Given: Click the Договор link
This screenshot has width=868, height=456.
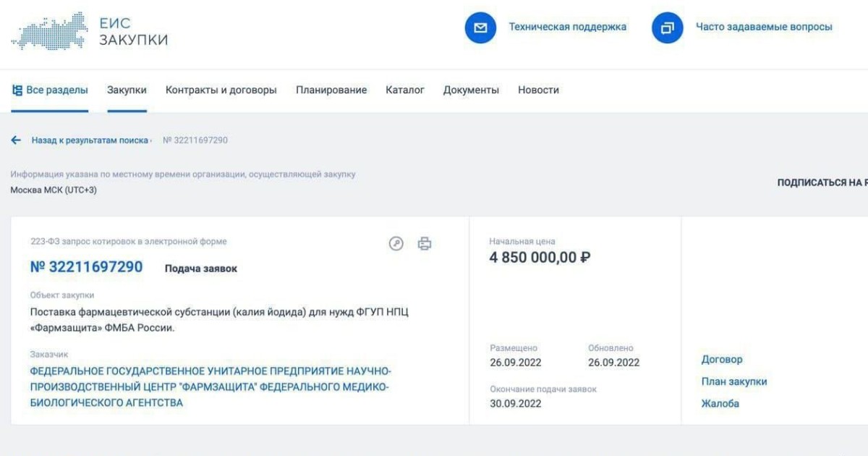Looking at the screenshot, I should pyautogui.click(x=722, y=360).
